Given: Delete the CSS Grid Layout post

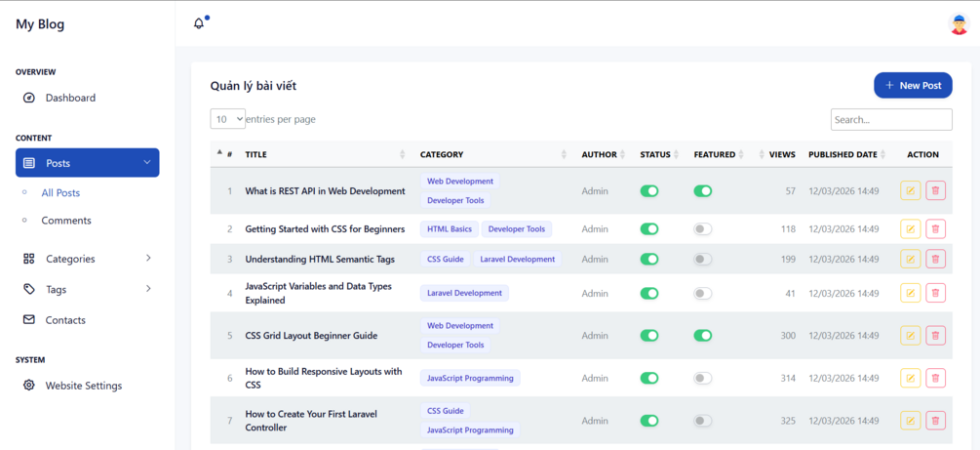Looking at the screenshot, I should tap(935, 336).
